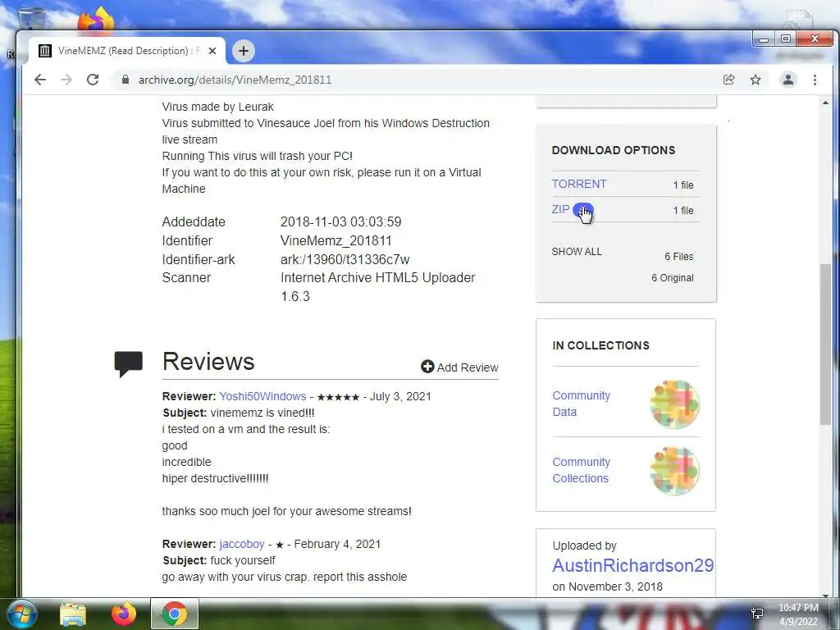Go back in the Chrome browser
Screen dimensions: 840x630
click(39, 80)
